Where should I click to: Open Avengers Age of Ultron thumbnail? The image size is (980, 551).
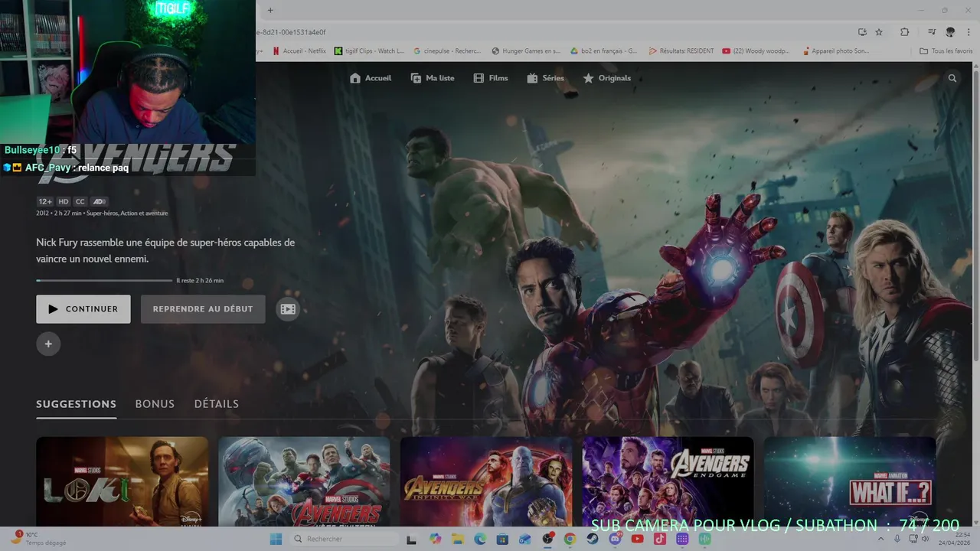[x=304, y=481]
